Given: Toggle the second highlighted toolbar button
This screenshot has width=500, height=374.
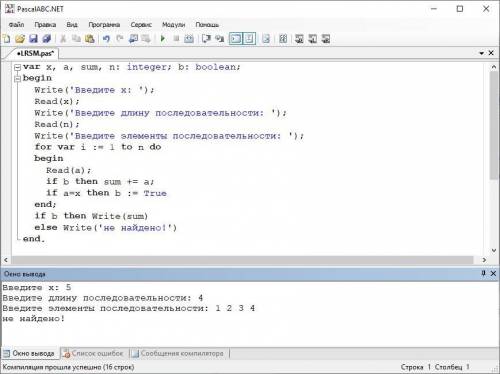Looking at the screenshot, I should 249,39.
